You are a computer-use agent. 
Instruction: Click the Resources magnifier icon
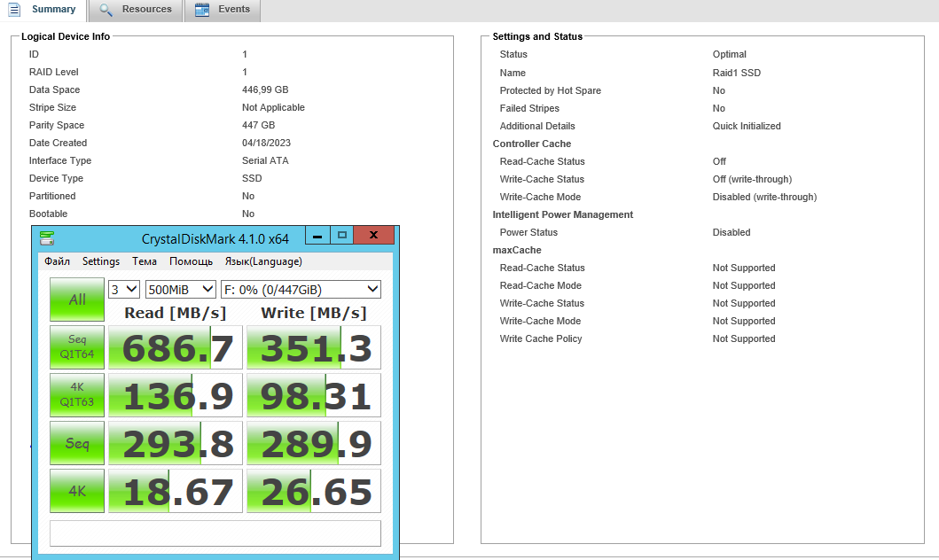click(x=106, y=10)
